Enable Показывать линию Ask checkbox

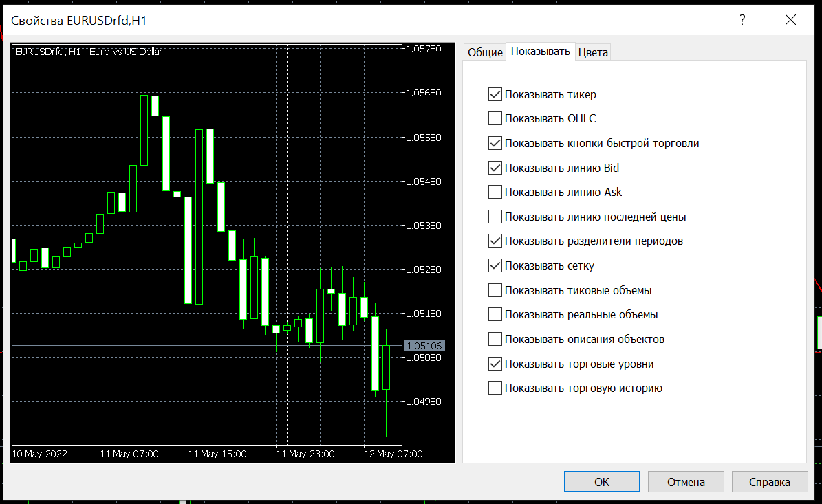point(495,193)
